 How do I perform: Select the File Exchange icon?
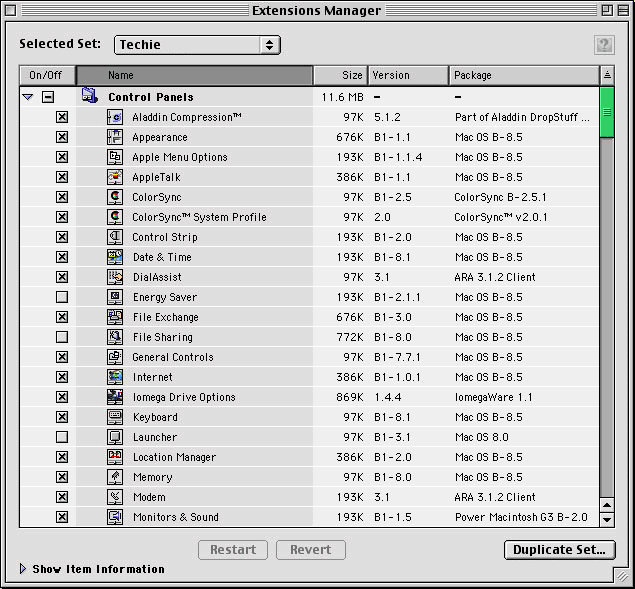click(115, 317)
